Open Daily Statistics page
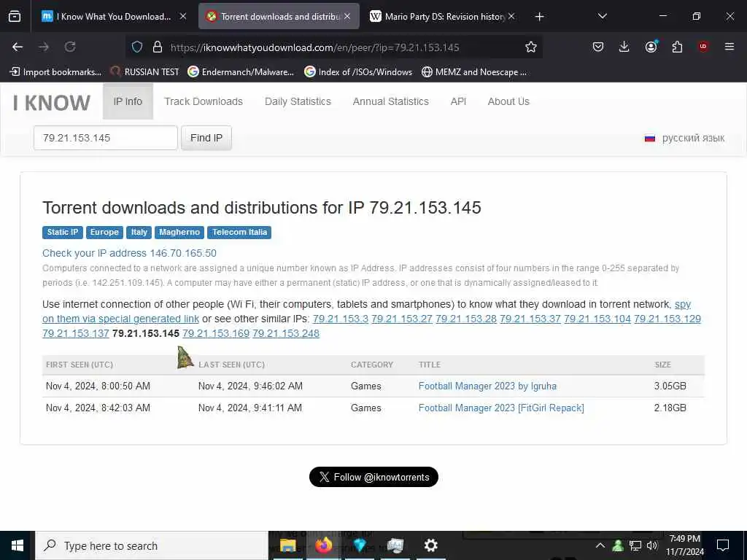 [x=298, y=101]
